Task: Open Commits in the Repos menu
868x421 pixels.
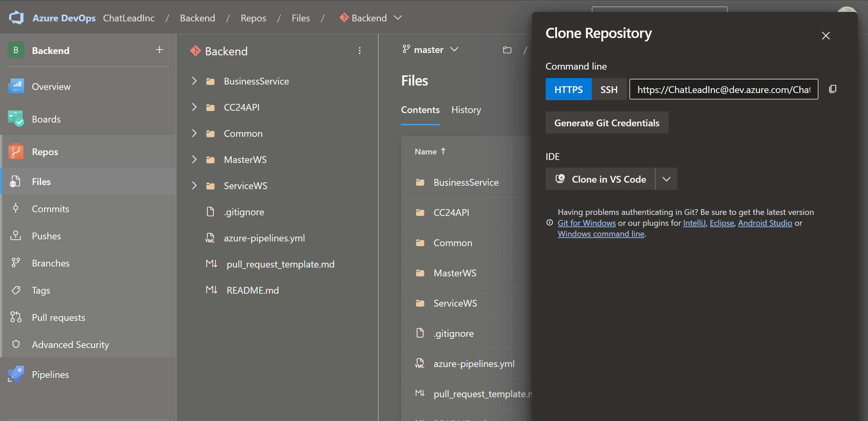Action: (x=50, y=209)
